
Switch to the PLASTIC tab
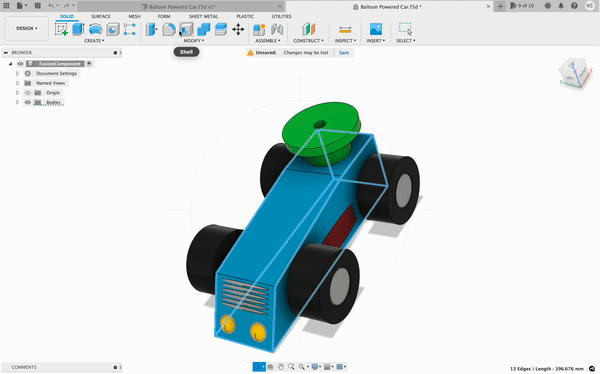coord(245,16)
